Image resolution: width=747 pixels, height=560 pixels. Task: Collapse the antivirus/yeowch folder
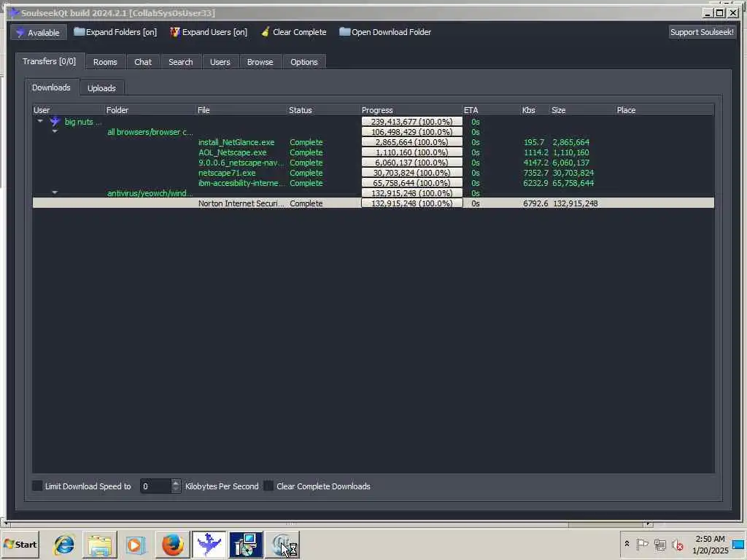pos(55,192)
